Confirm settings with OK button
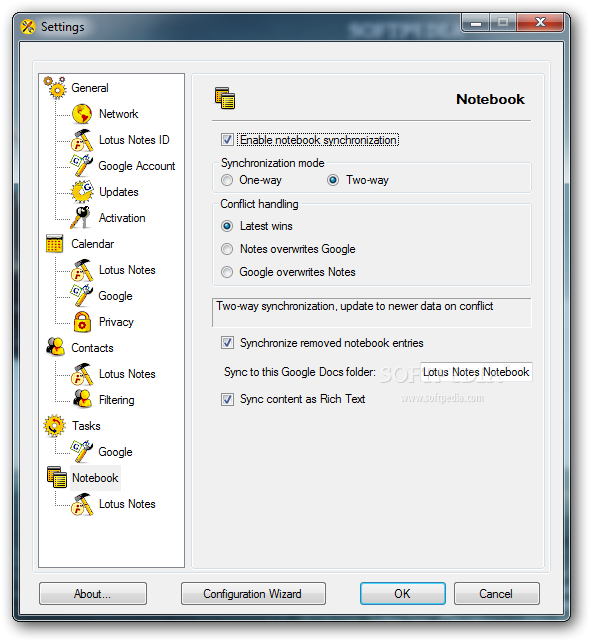The image size is (591, 642). 403,594
